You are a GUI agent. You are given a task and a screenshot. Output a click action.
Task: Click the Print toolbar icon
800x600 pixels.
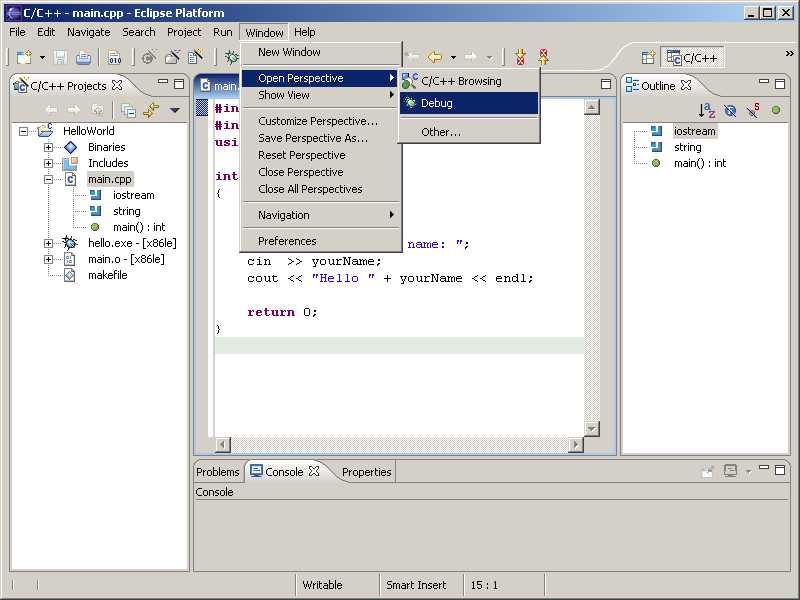pos(83,58)
